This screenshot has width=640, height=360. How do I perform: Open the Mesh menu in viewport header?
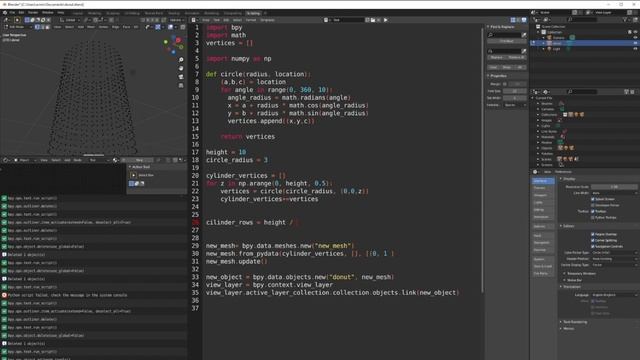[91, 27]
